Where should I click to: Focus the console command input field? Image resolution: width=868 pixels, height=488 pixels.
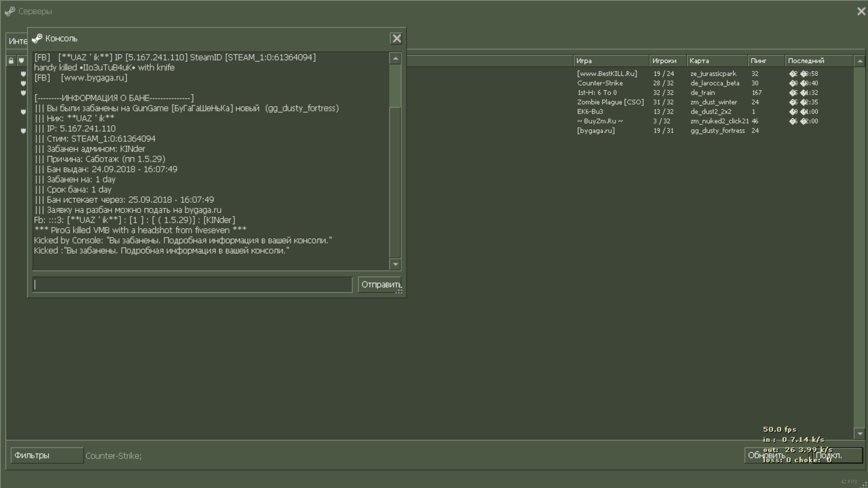(x=193, y=285)
